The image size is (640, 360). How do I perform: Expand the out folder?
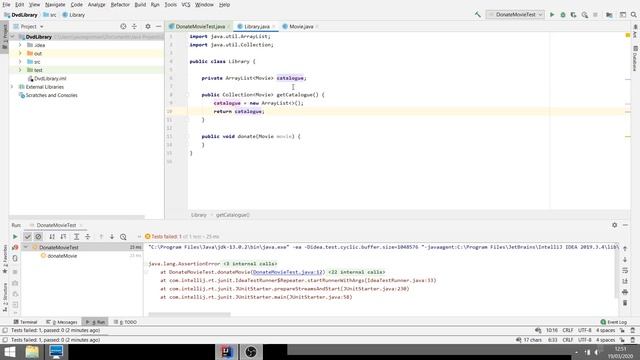[x=20, y=53]
